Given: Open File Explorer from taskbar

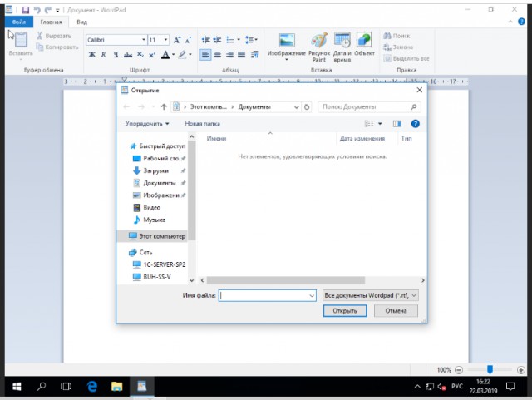Looking at the screenshot, I should tap(116, 386).
